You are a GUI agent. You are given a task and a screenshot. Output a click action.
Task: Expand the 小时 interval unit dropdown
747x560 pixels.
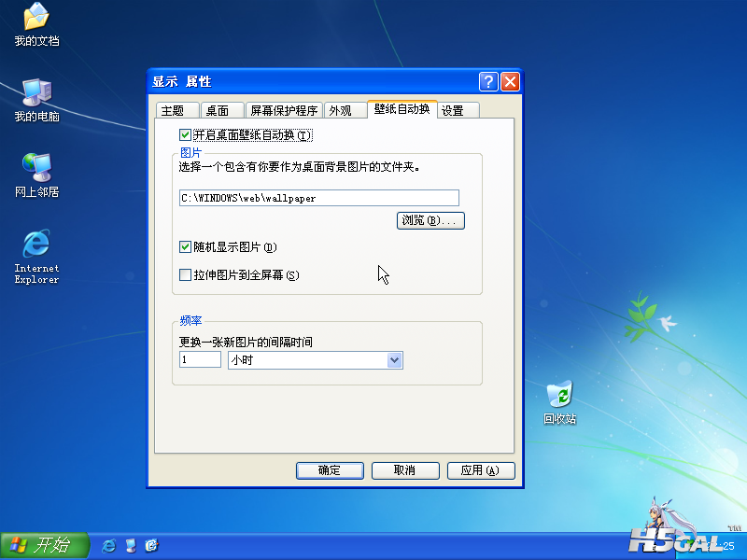(x=394, y=360)
